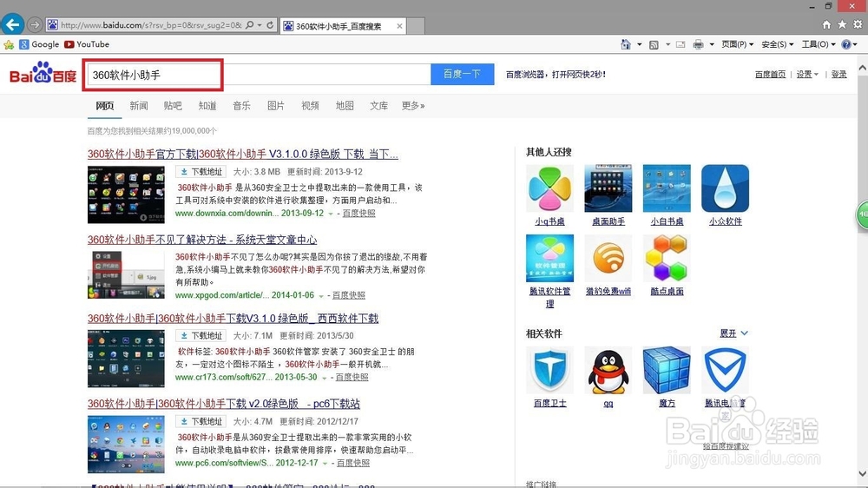Open 小白书桌 icon
Image resolution: width=868 pixels, height=488 pixels.
[667, 188]
